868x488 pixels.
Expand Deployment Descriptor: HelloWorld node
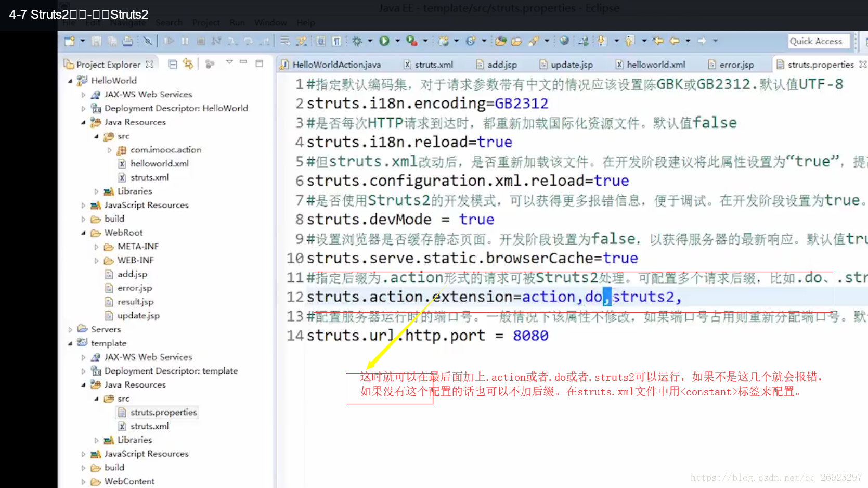pyautogui.click(x=83, y=109)
